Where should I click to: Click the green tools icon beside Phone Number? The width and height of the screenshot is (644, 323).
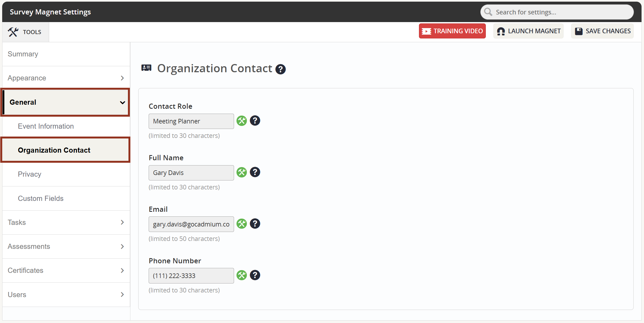pyautogui.click(x=241, y=275)
